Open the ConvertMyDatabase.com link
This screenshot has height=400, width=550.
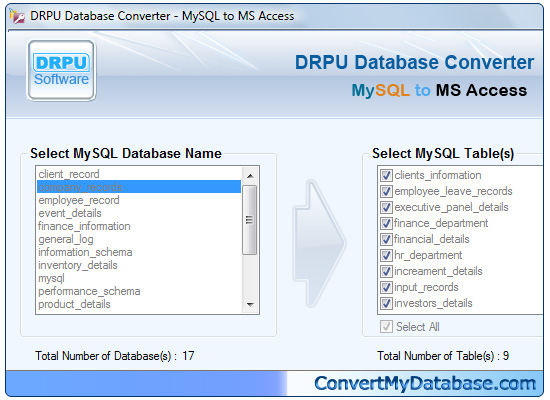[x=425, y=383]
